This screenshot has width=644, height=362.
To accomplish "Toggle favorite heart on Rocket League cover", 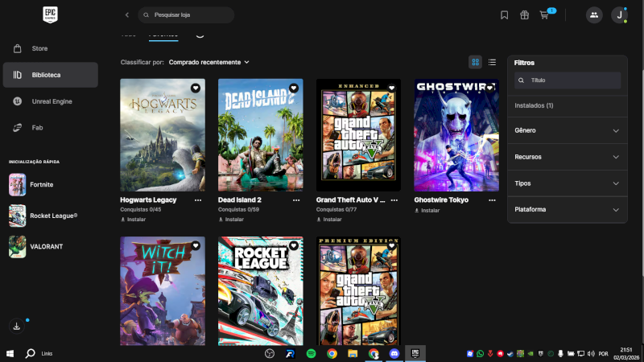I will [x=294, y=245].
